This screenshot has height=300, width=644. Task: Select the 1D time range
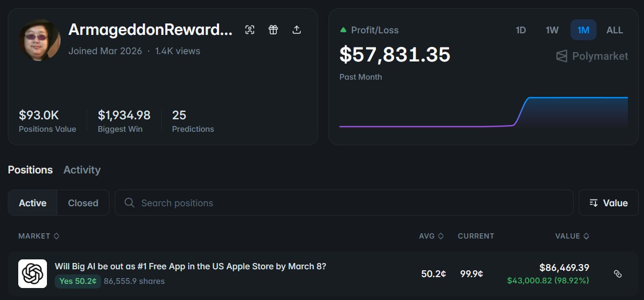point(520,30)
